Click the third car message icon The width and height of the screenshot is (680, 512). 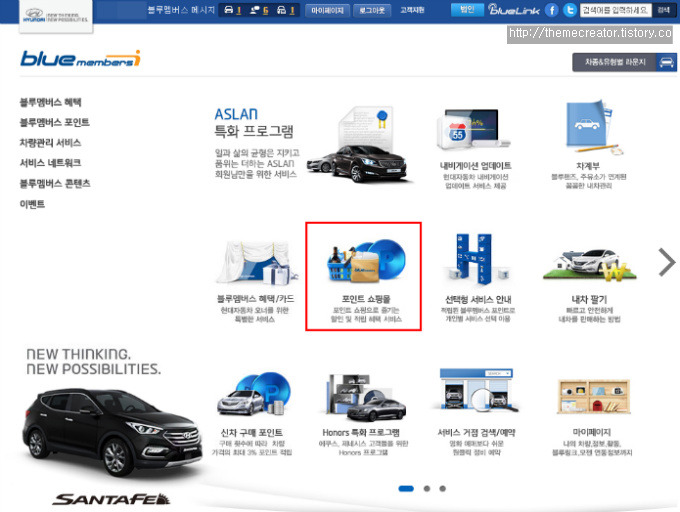click(281, 10)
